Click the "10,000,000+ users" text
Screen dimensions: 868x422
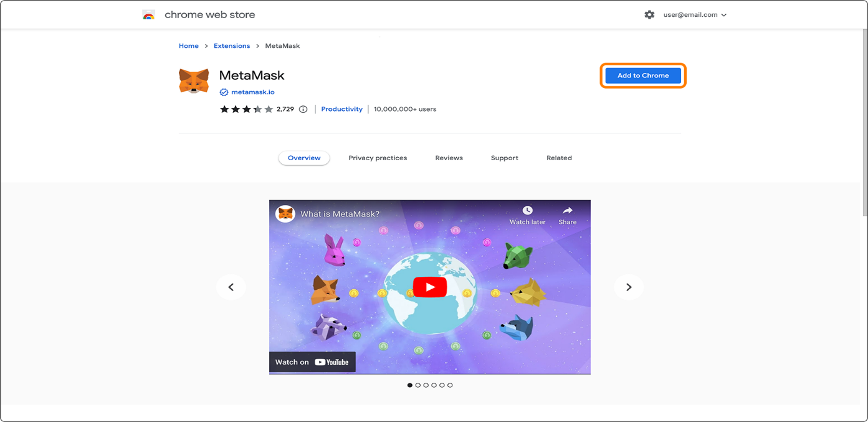pyautogui.click(x=405, y=109)
